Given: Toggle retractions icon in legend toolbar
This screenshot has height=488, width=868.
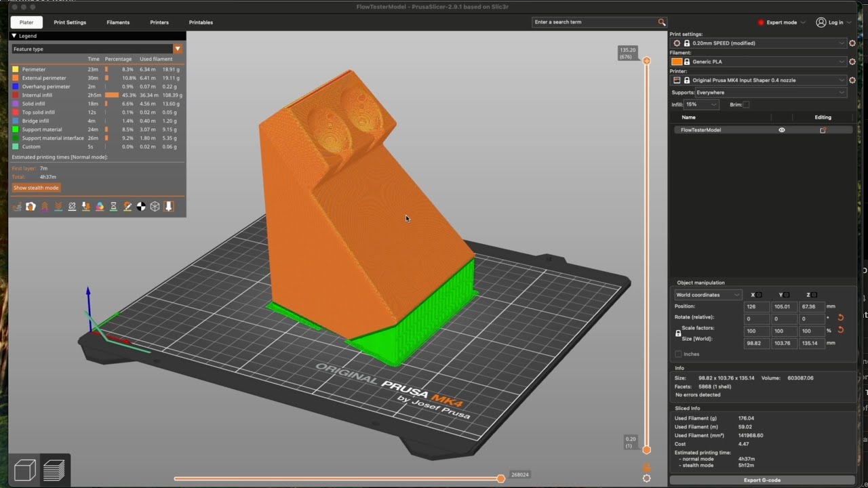Looking at the screenshot, I should click(x=45, y=207).
